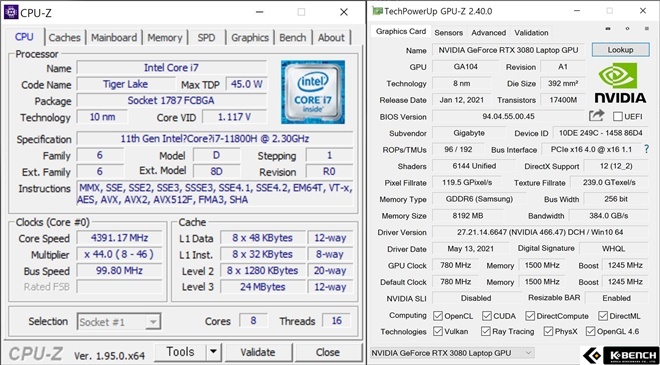The image size is (660, 365).
Task: Click the Level 3 cache value '24 MBytes'
Action: coord(263,287)
